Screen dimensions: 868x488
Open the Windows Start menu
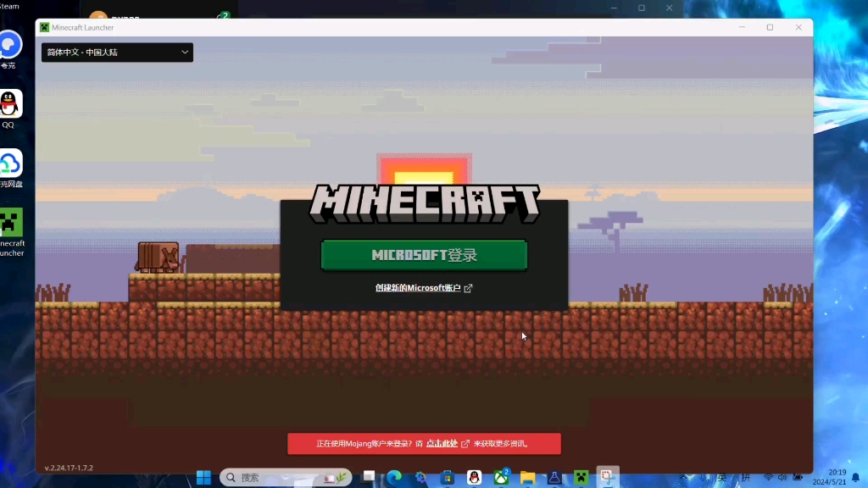[x=203, y=477]
